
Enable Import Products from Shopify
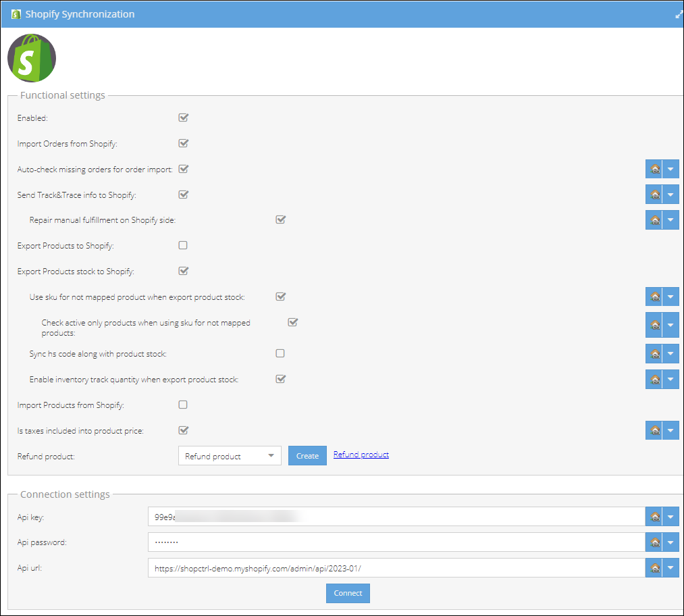click(183, 405)
